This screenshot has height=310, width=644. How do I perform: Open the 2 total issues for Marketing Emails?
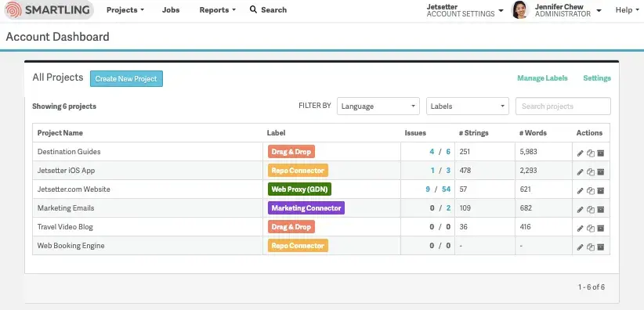pyautogui.click(x=448, y=208)
